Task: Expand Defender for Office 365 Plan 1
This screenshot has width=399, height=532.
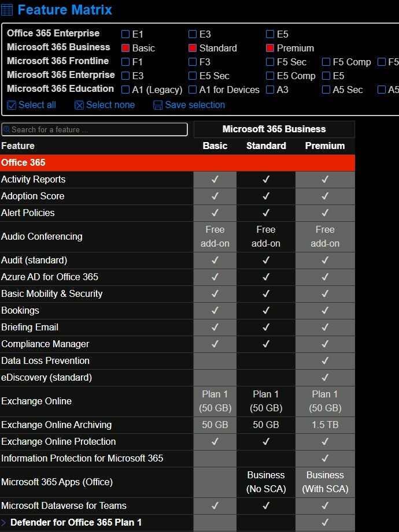Action: 3,523
